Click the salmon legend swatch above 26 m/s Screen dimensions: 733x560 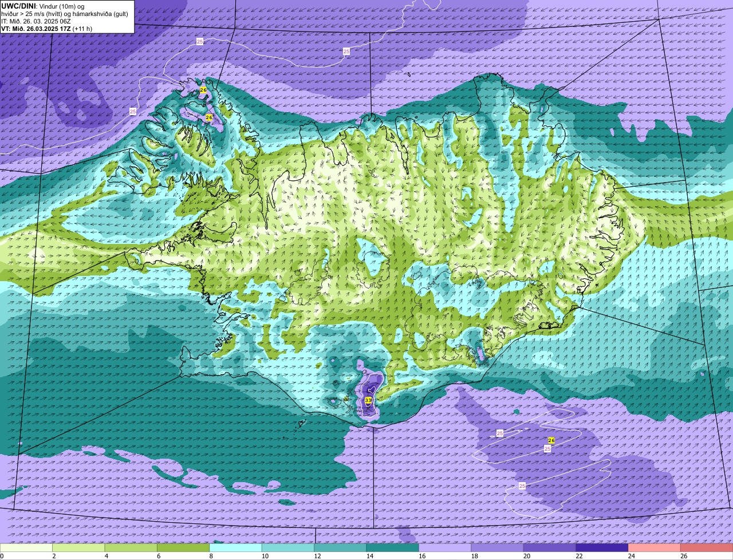pos(707,548)
